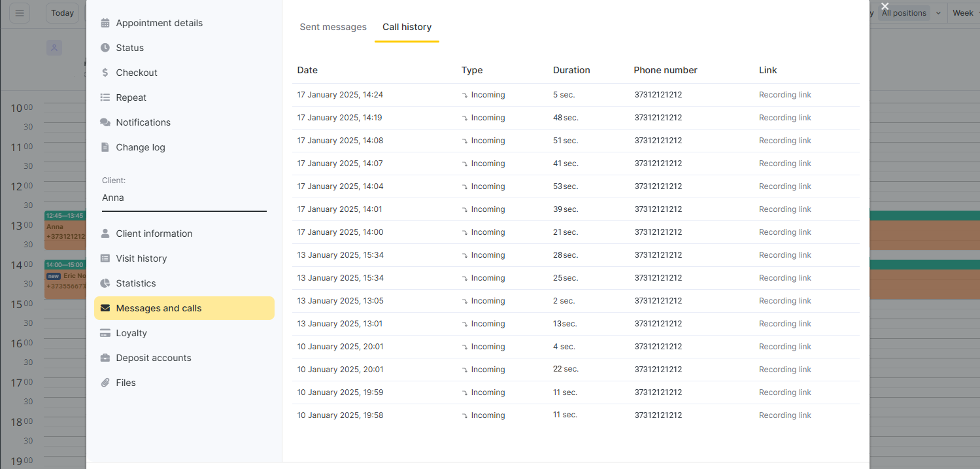Open Recording link for 17 January 14:24 call

click(x=785, y=95)
